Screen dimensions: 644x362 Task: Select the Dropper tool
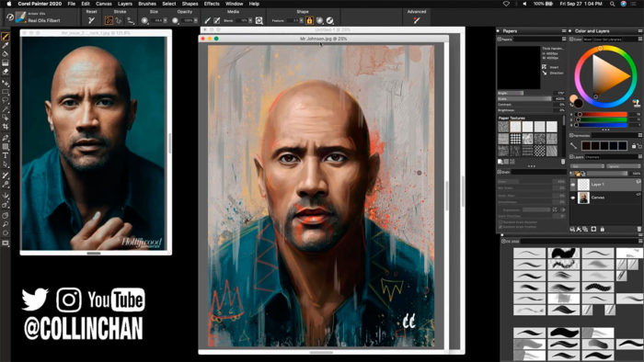(x=6, y=46)
